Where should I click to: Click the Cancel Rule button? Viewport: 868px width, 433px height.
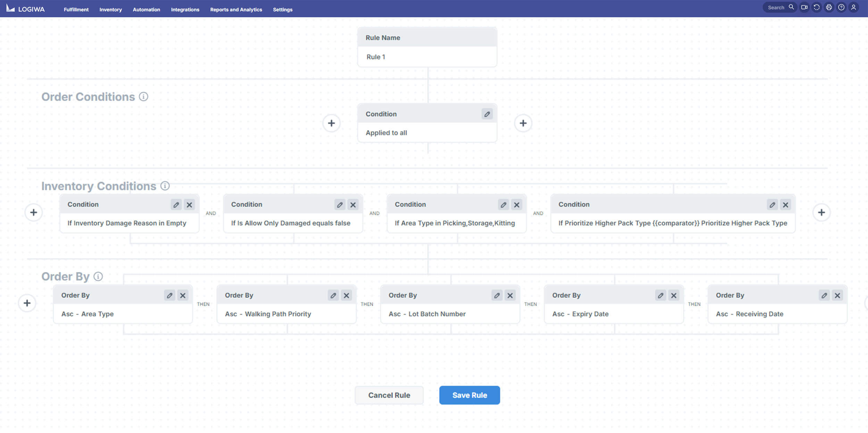click(x=389, y=395)
